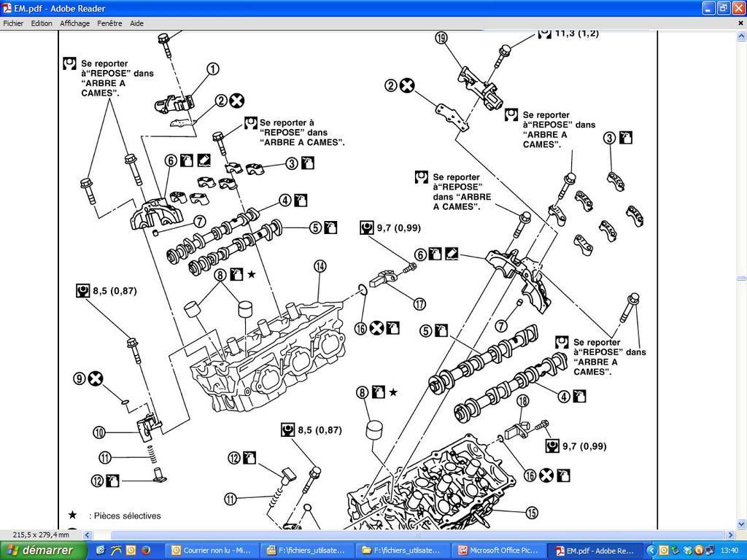Open the Affichage menu

tap(74, 23)
